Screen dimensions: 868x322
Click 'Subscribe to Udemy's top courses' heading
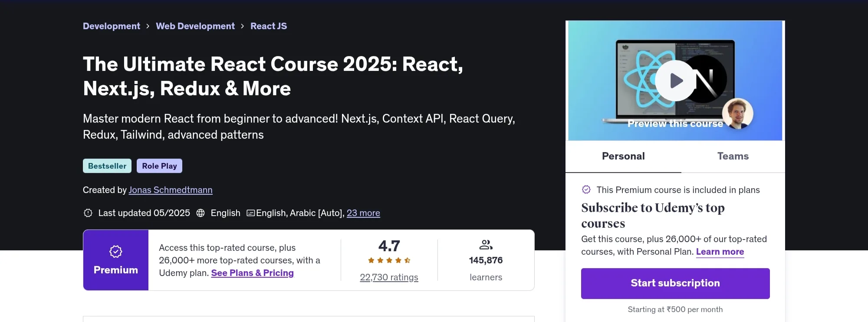pyautogui.click(x=653, y=216)
